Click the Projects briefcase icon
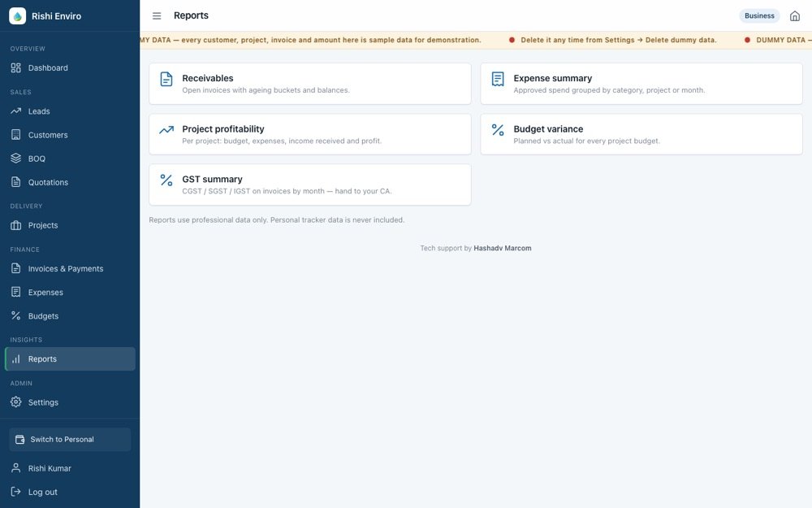This screenshot has width=812, height=508. pyautogui.click(x=16, y=225)
